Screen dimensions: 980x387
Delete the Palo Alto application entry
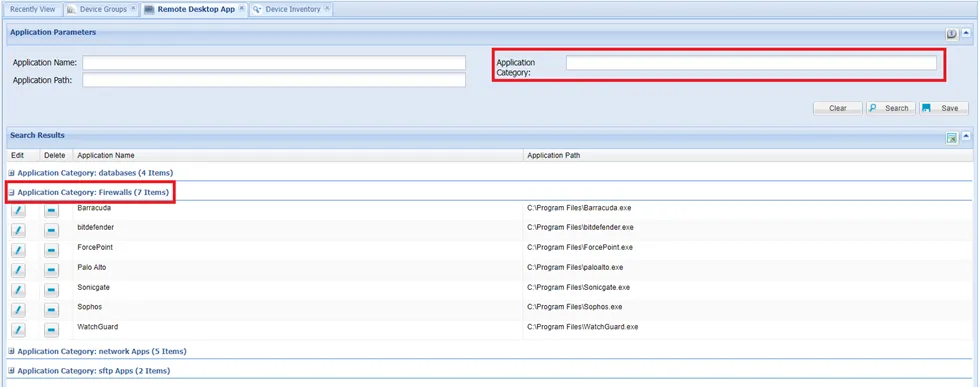[x=51, y=271]
